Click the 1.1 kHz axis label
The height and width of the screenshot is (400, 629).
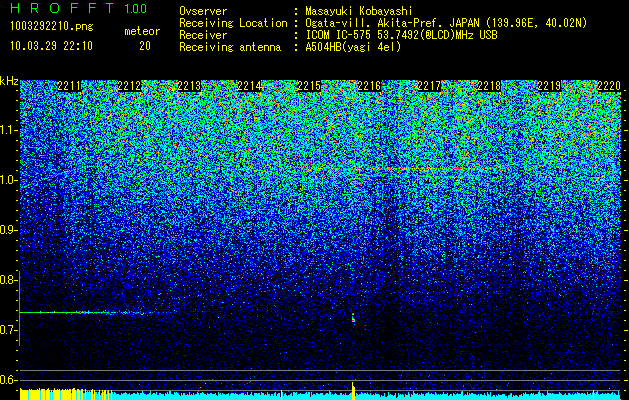tap(8, 130)
